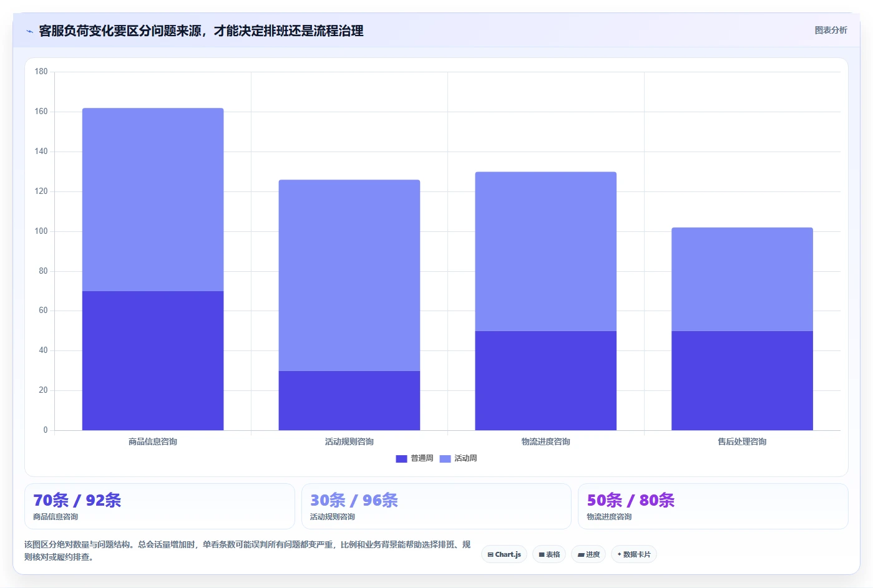The height and width of the screenshot is (588, 873).
Task: Click the 普通周 bar segment for 物流进度咨询
Action: (x=546, y=380)
